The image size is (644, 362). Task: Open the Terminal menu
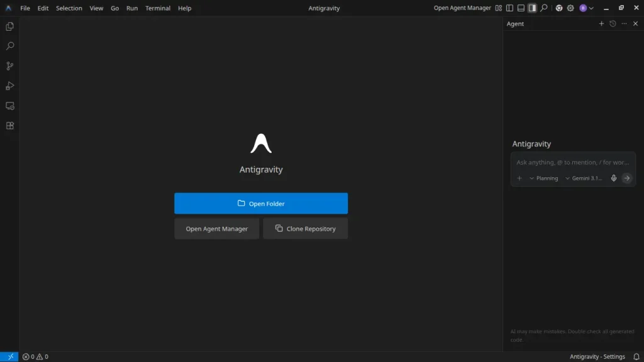(157, 8)
